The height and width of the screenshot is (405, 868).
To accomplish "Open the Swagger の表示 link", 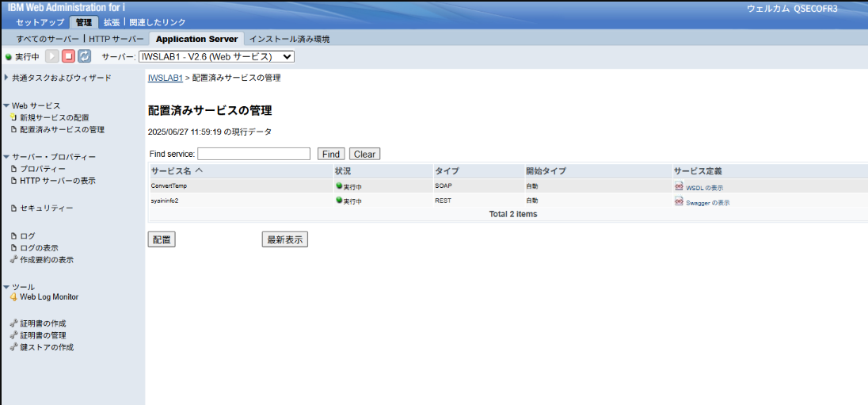I will 707,203.
